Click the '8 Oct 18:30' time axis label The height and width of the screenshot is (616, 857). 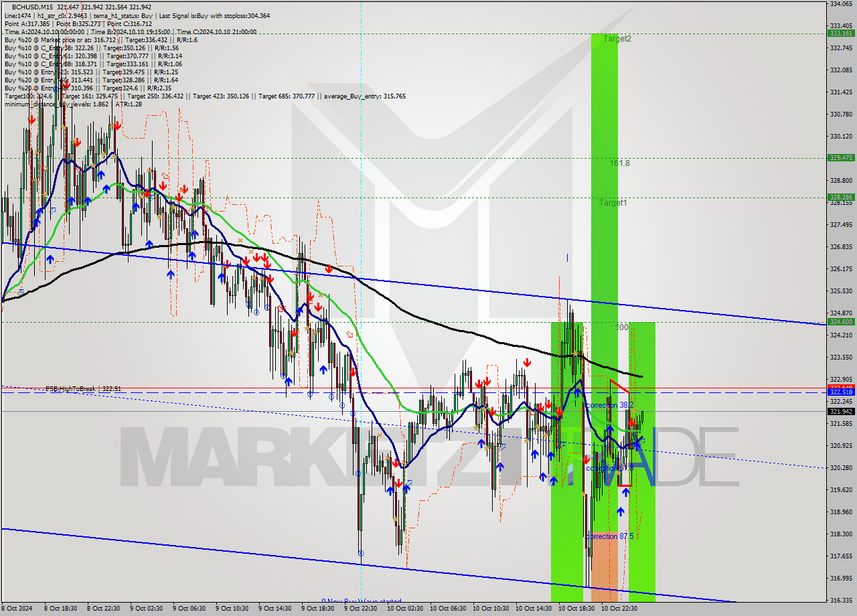(x=60, y=609)
